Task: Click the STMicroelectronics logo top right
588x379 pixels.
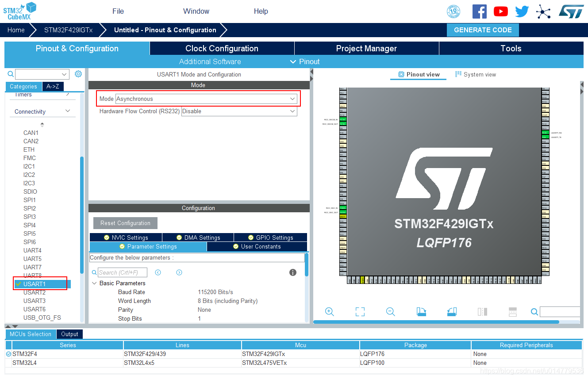Action: click(x=571, y=11)
